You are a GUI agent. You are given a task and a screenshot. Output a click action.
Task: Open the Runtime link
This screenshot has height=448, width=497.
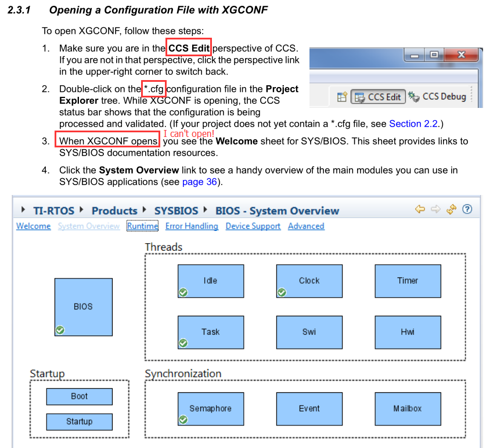tap(142, 226)
